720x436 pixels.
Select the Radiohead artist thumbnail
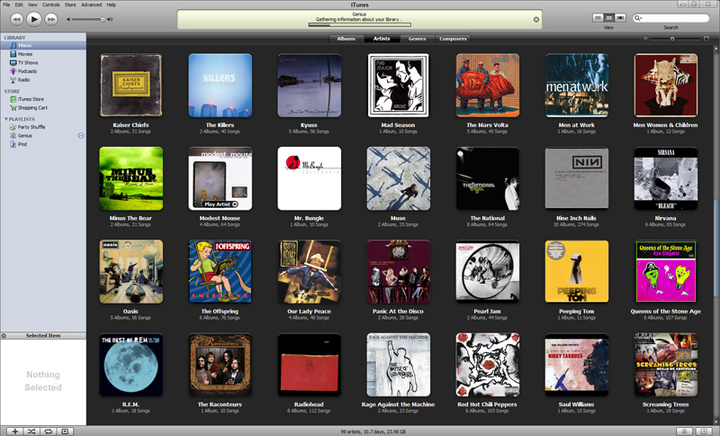(x=309, y=366)
